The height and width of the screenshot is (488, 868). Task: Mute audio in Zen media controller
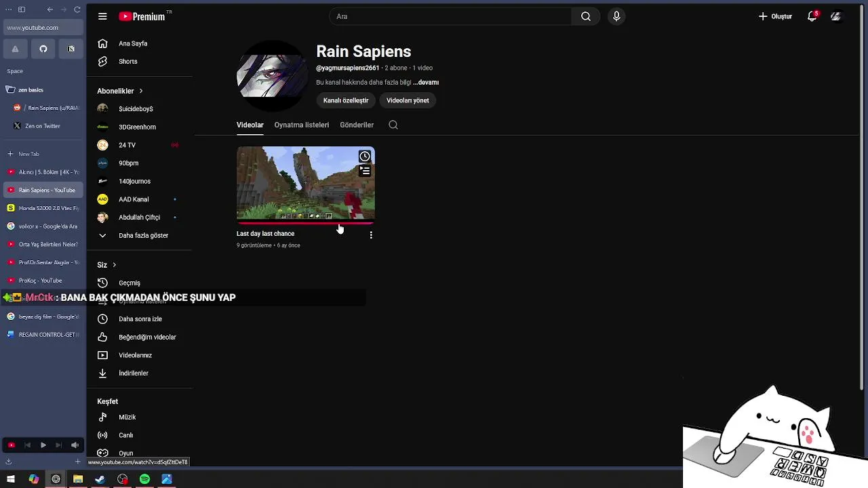[x=75, y=445]
